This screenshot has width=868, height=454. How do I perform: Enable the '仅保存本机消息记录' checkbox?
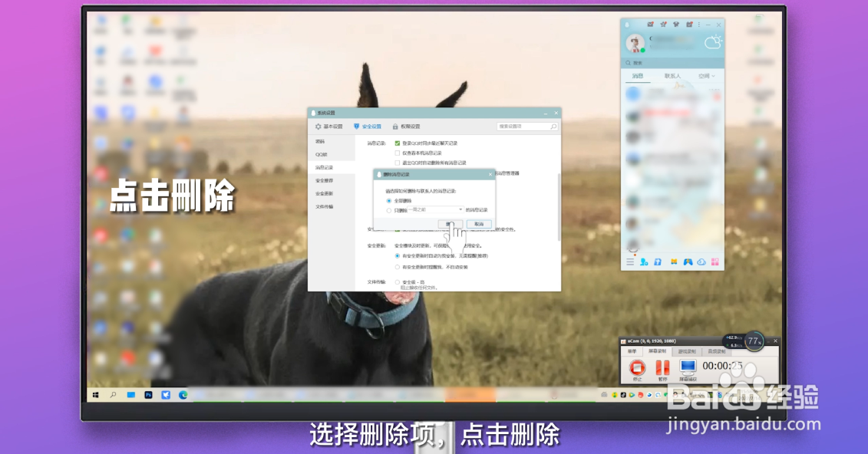[x=395, y=153]
